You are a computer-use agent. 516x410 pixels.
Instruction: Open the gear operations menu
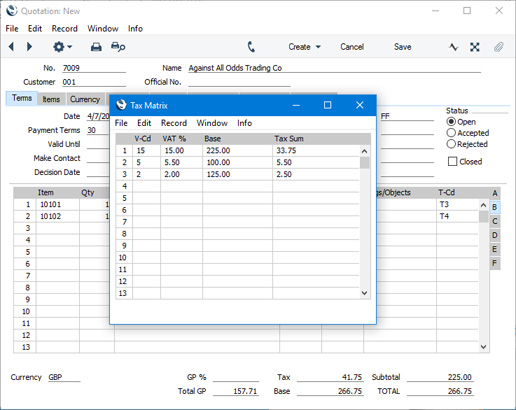[62, 47]
